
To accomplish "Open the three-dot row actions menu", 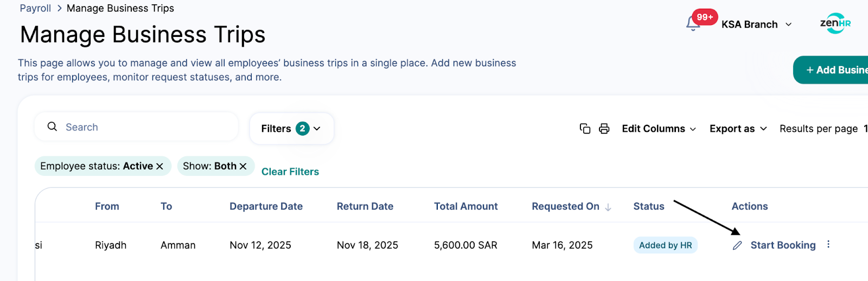I will pyautogui.click(x=828, y=244).
